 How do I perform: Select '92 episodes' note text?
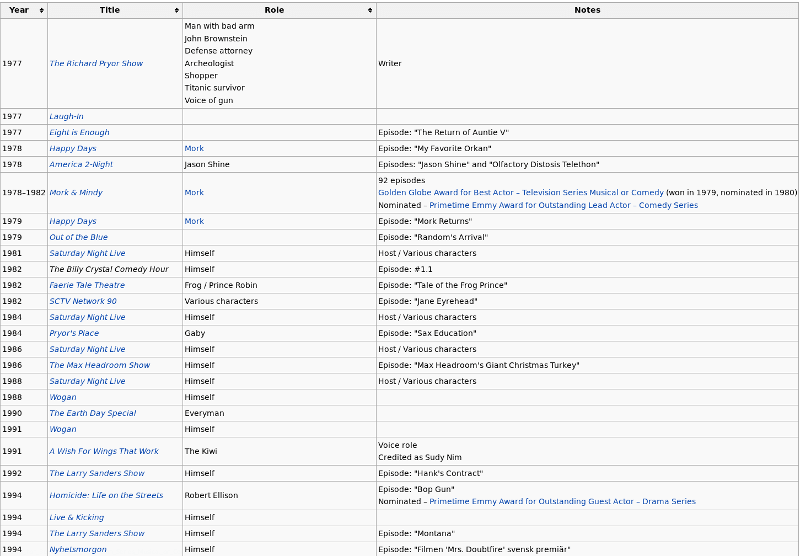[402, 180]
